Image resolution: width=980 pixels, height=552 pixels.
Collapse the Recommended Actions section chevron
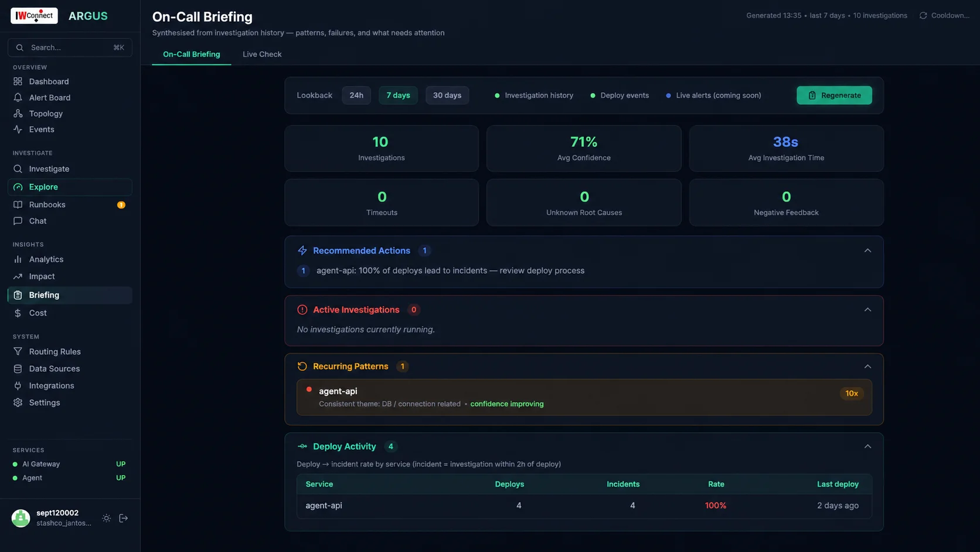click(x=867, y=250)
